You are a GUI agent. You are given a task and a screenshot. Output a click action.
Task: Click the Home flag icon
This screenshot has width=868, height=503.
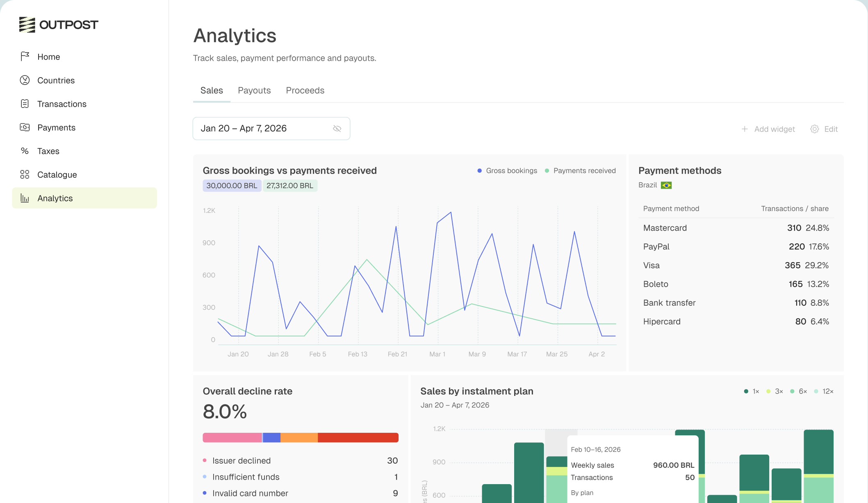click(25, 56)
